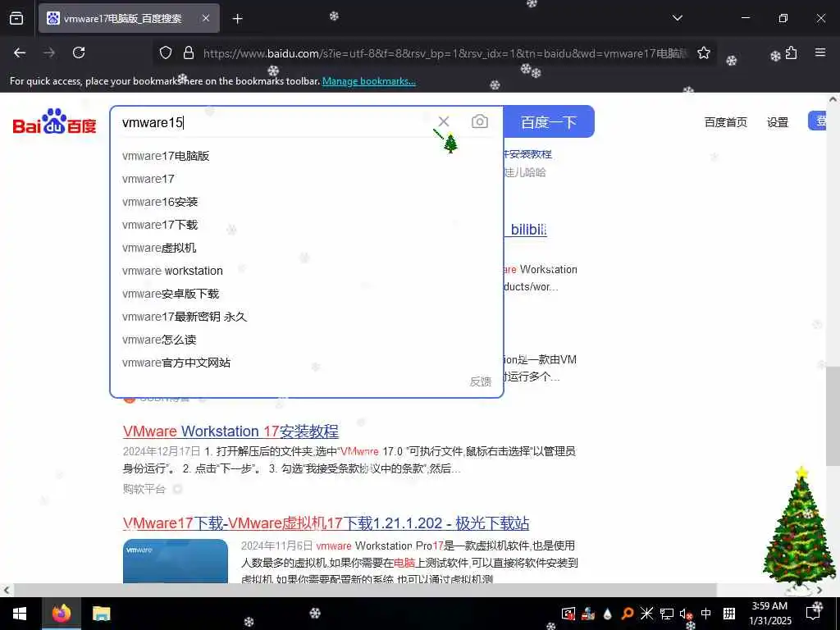The height and width of the screenshot is (630, 840).
Task: Click the horizontal page scrollbar
Action: [364, 590]
